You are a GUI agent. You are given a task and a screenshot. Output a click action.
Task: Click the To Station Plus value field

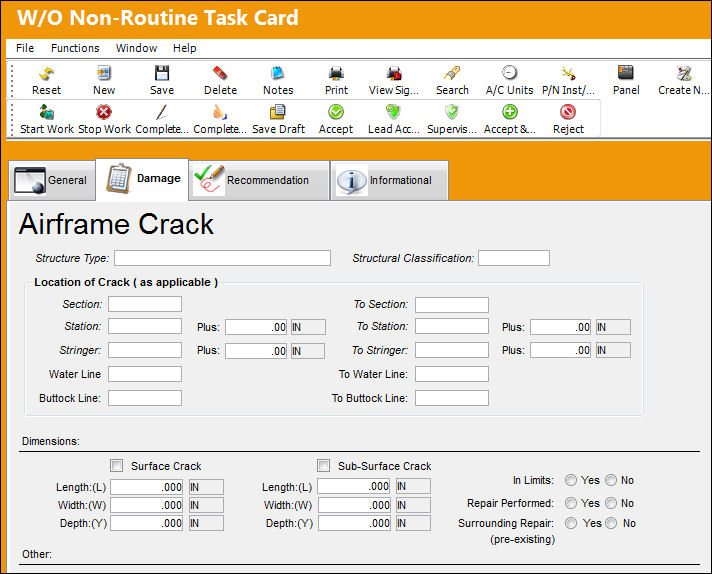(560, 327)
